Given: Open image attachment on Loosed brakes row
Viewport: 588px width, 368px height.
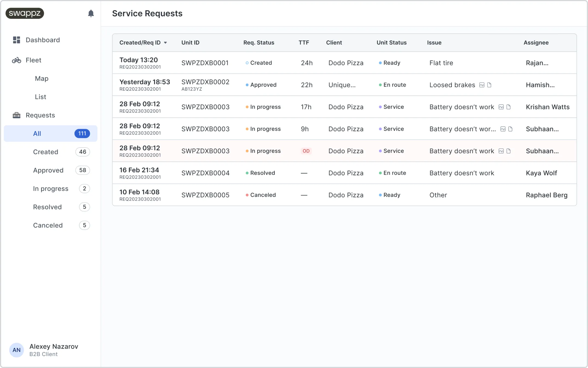Looking at the screenshot, I should [482, 85].
